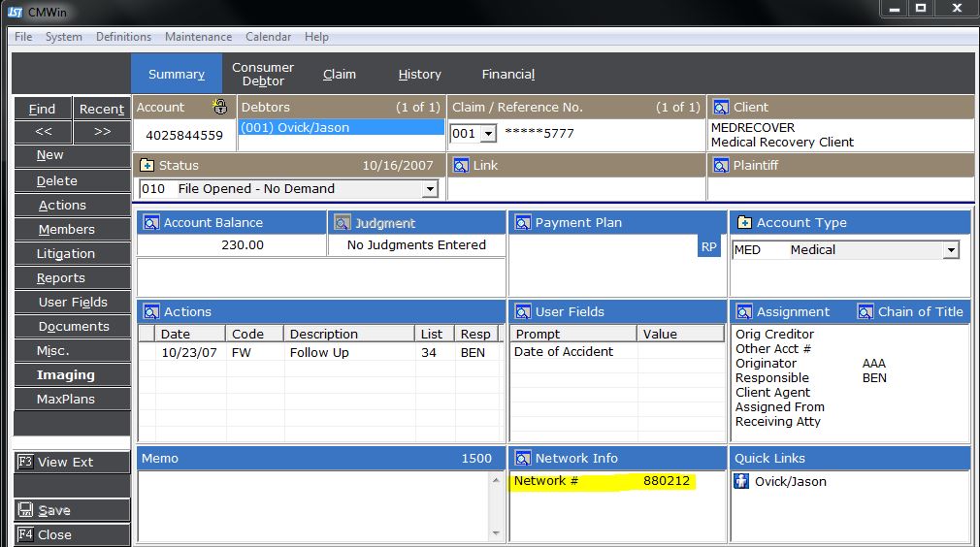
Task: Open the Litigation button
Action: point(72,253)
